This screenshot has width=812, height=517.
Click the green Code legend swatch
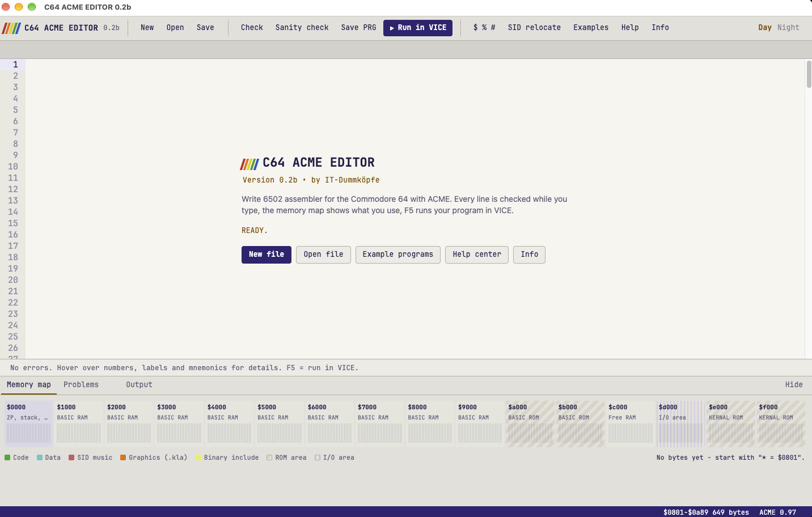(7, 457)
